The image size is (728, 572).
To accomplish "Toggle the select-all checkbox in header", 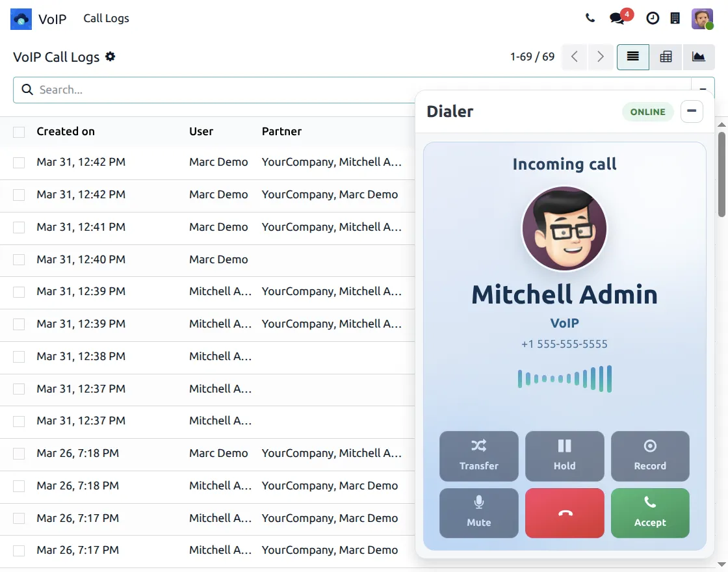I will (x=19, y=132).
